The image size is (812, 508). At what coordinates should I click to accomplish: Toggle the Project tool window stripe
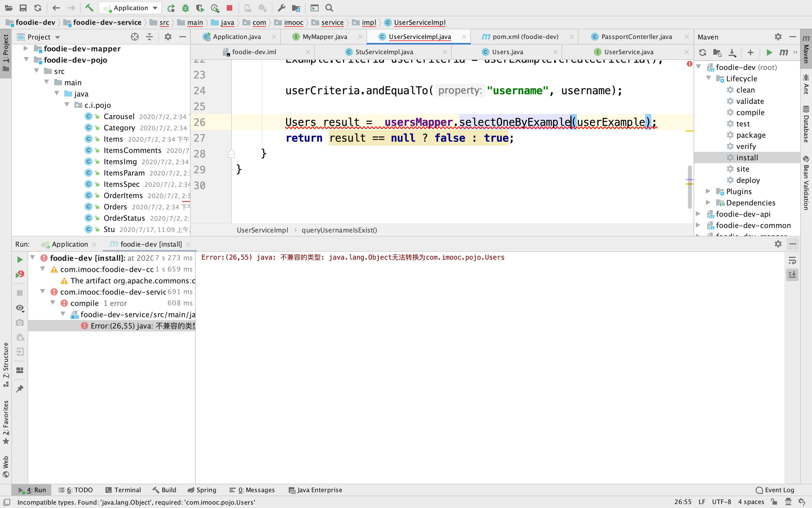tap(6, 53)
